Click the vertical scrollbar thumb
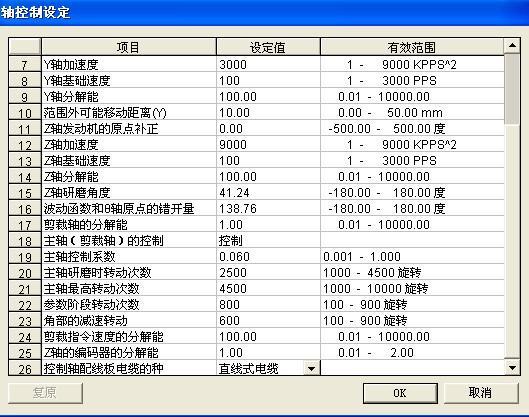 pyautogui.click(x=512, y=89)
